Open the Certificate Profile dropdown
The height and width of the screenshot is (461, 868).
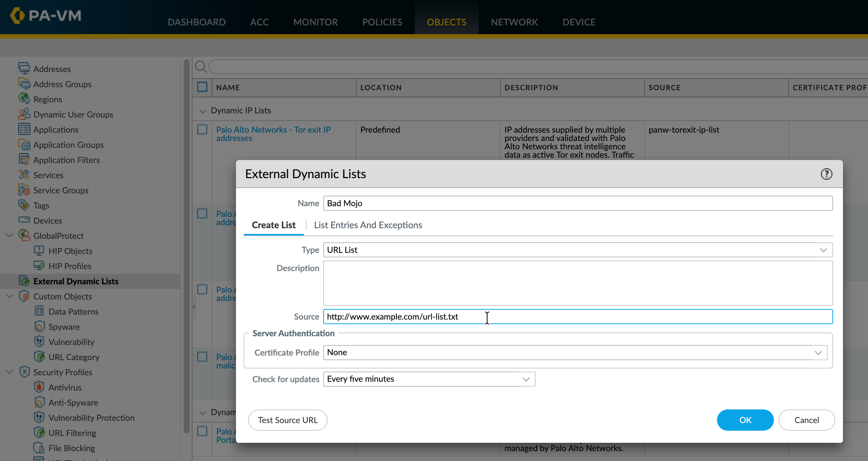click(x=818, y=353)
